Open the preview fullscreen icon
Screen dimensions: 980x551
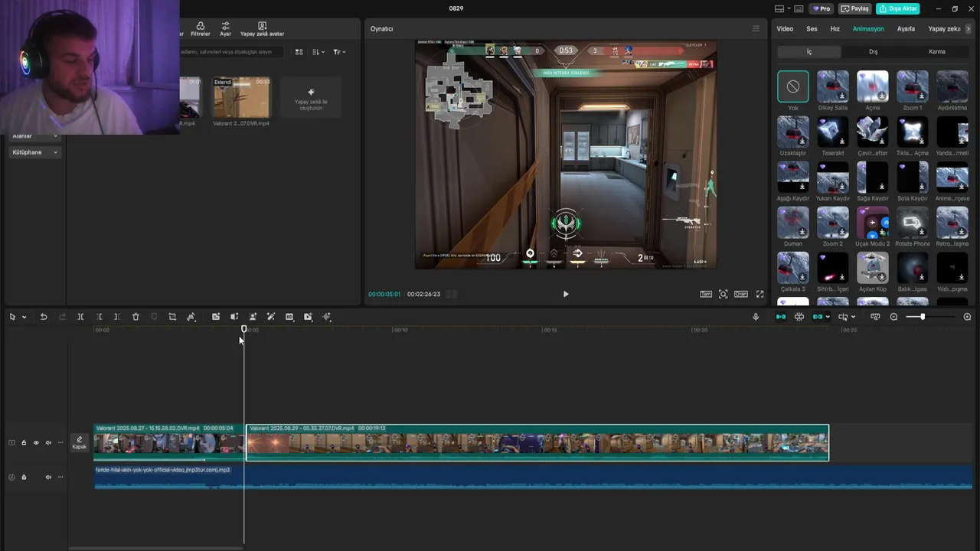click(760, 294)
